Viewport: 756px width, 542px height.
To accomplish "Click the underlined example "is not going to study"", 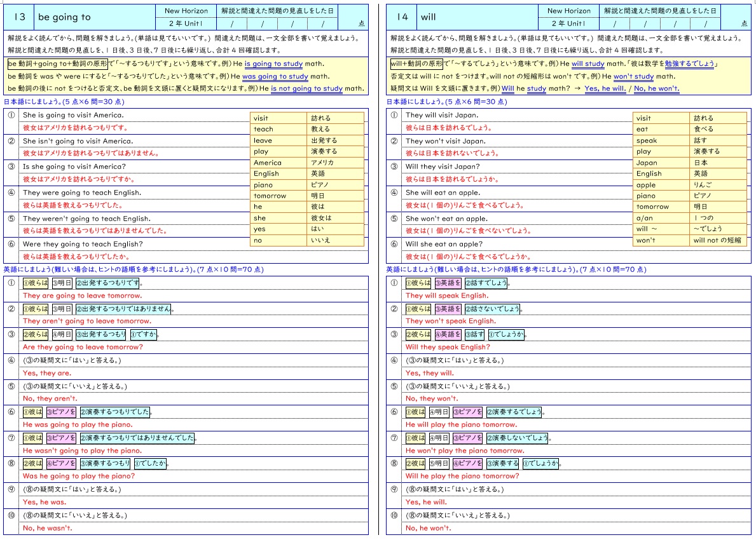I will [x=306, y=89].
